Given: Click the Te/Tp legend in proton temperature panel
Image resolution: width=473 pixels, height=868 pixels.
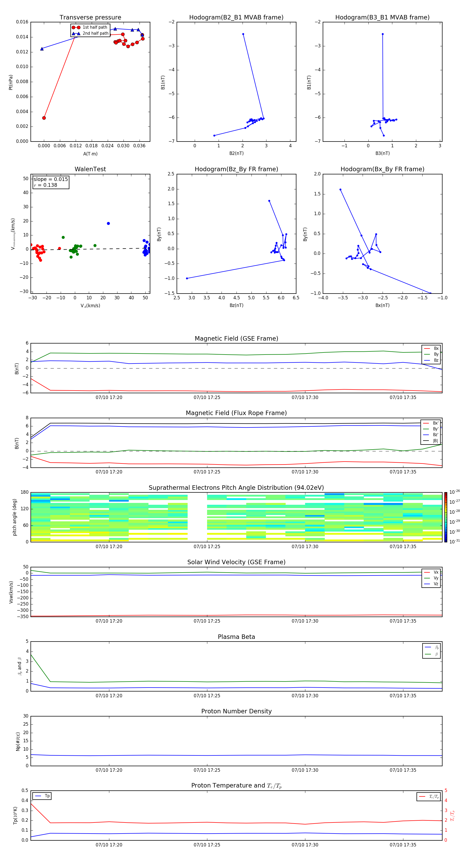Looking at the screenshot, I should [429, 797].
